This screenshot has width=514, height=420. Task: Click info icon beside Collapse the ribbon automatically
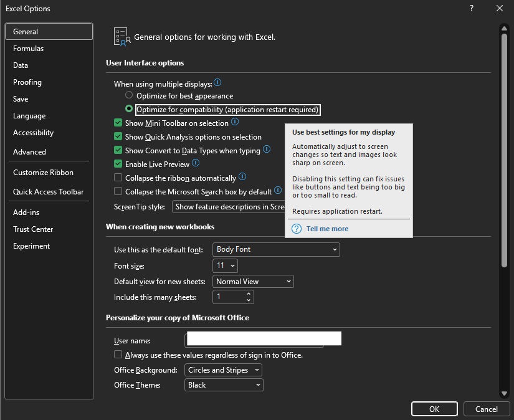click(242, 177)
